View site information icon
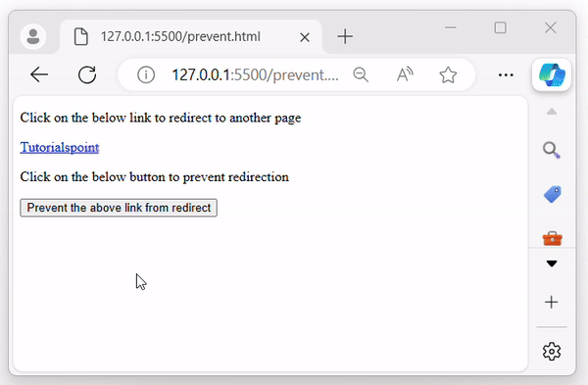This screenshot has height=385, width=588. click(146, 74)
